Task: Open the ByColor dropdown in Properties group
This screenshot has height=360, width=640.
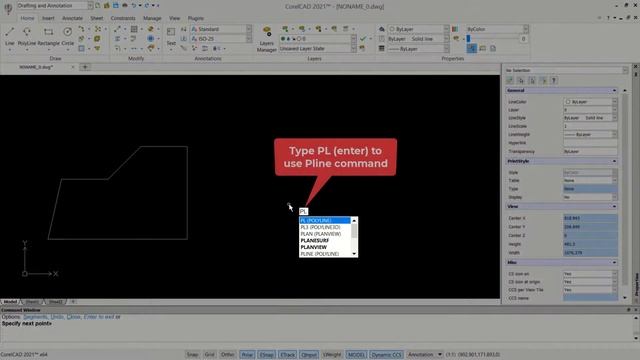Action: click(497, 29)
